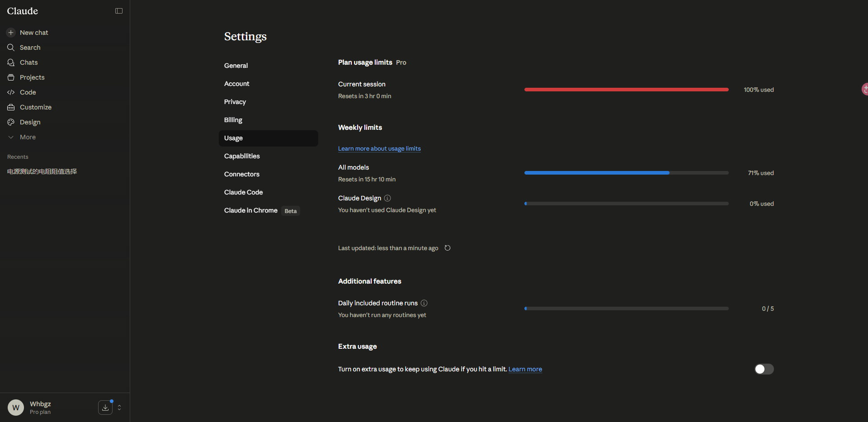868x422 pixels.
Task: Click the Design palette icon
Action: click(x=11, y=122)
